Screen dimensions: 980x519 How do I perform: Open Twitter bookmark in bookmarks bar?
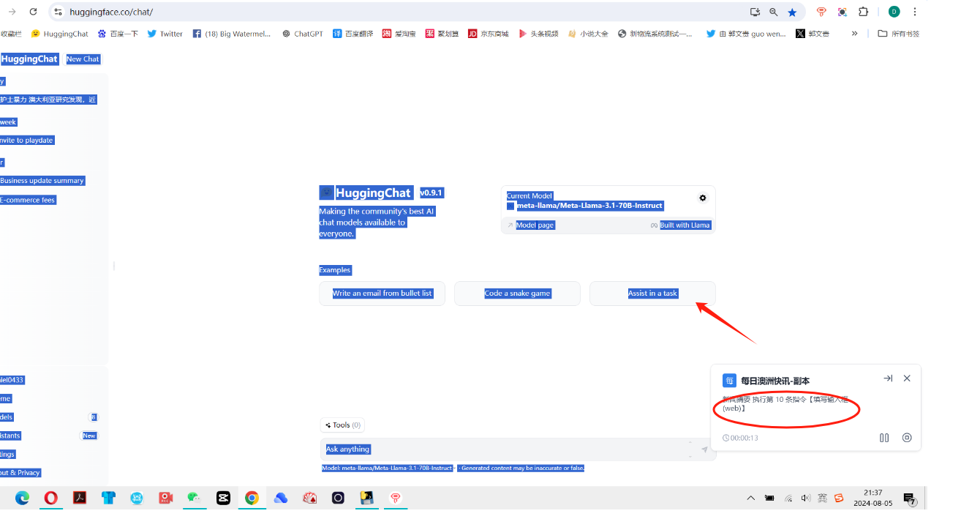tap(165, 34)
